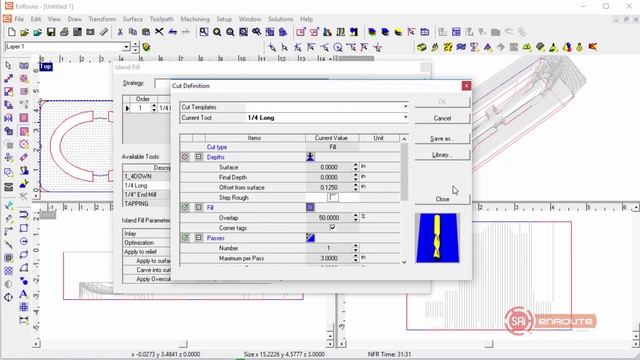Click the greyed OK button
640x360 pixels.
442,102
